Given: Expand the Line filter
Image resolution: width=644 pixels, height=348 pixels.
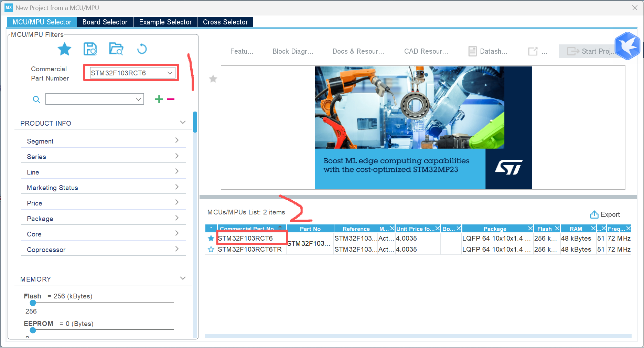Looking at the screenshot, I should pos(177,171).
